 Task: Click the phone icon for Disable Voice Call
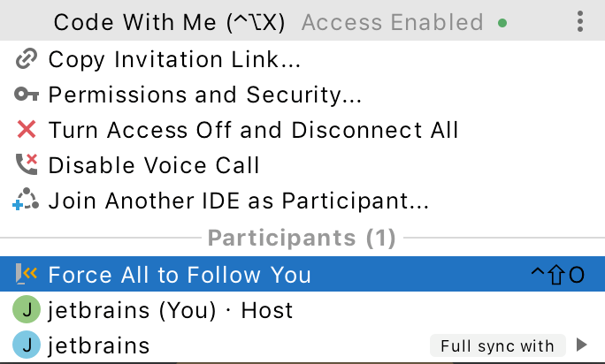click(x=27, y=164)
